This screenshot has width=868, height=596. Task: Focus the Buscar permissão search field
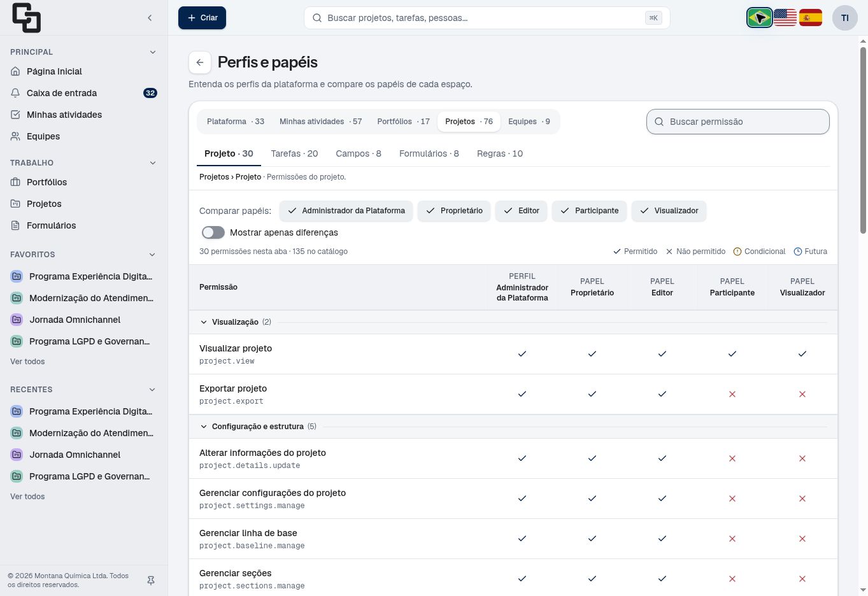coord(738,122)
